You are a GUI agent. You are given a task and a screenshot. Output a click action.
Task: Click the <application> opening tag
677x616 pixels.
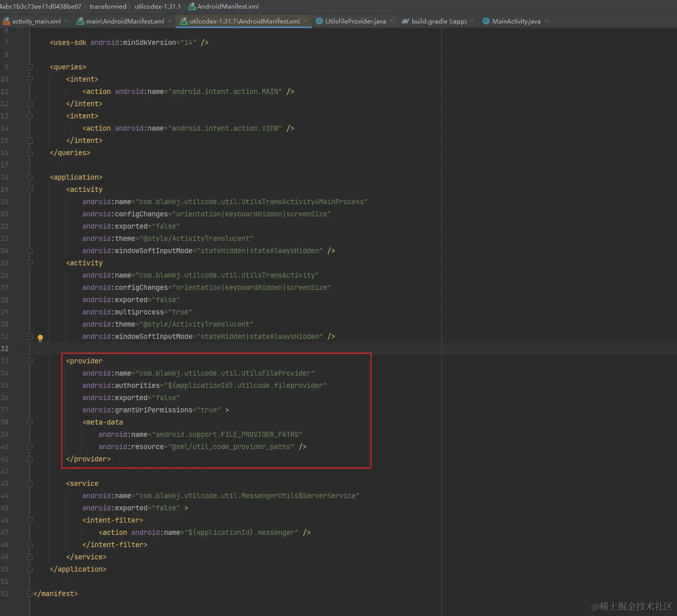coord(76,177)
